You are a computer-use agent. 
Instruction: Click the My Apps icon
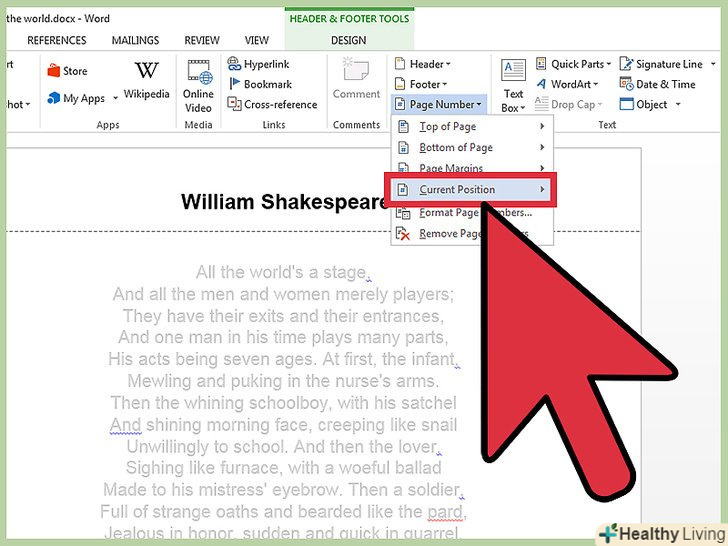pyautogui.click(x=53, y=98)
